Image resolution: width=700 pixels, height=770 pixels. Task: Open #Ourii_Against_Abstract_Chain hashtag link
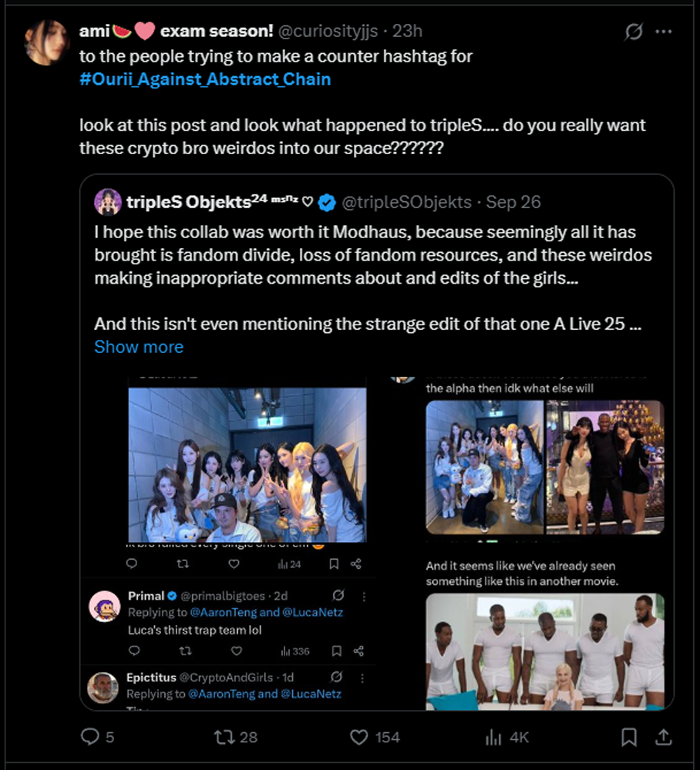(205, 79)
